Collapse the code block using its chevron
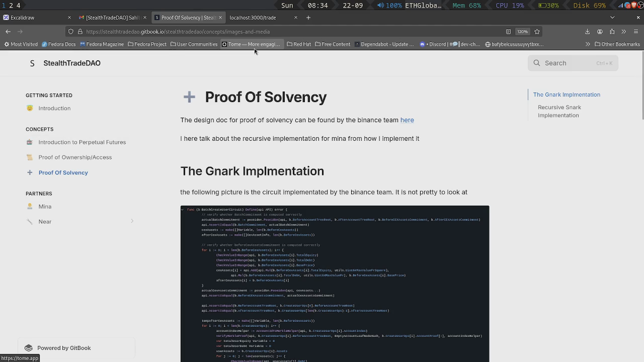This screenshot has width=644, height=362. [x=183, y=210]
